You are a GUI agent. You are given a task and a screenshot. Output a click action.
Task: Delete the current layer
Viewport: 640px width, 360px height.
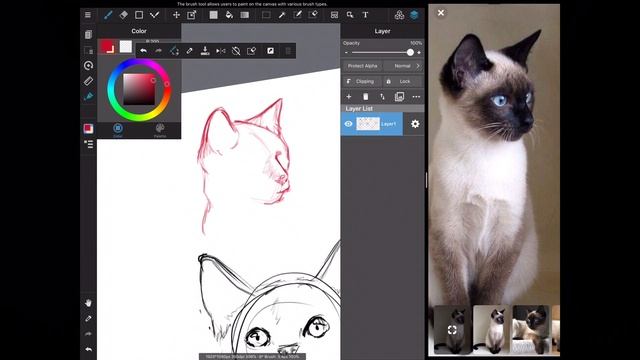366,97
